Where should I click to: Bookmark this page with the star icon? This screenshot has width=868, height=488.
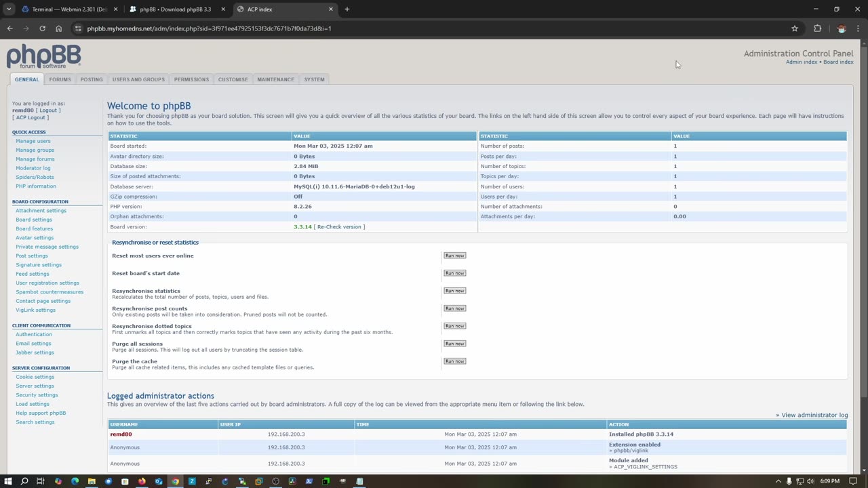(795, 28)
